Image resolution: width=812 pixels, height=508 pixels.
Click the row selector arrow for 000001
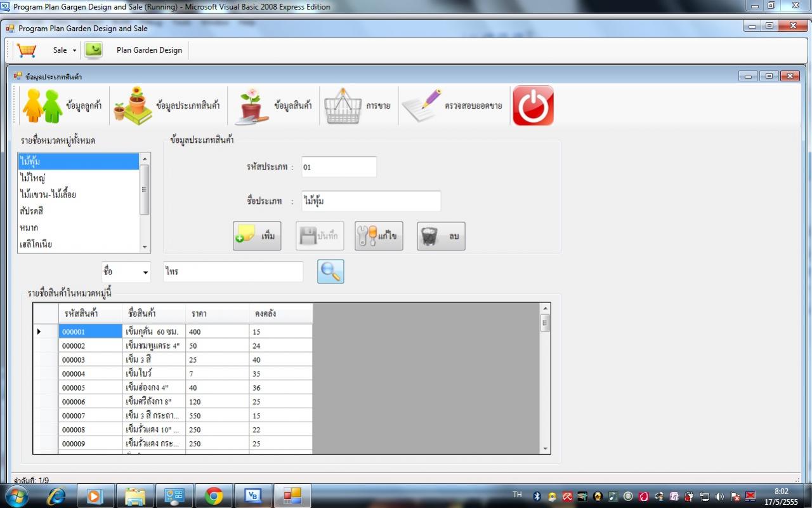point(46,331)
